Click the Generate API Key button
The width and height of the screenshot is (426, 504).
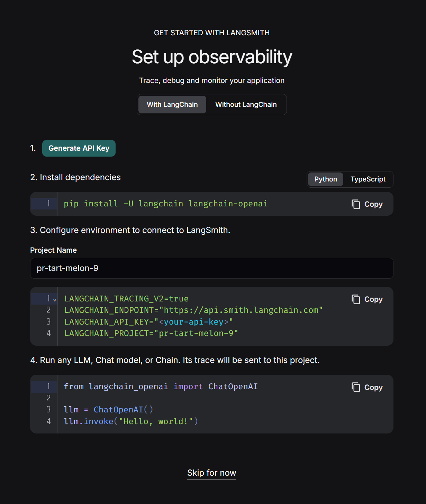coord(79,148)
